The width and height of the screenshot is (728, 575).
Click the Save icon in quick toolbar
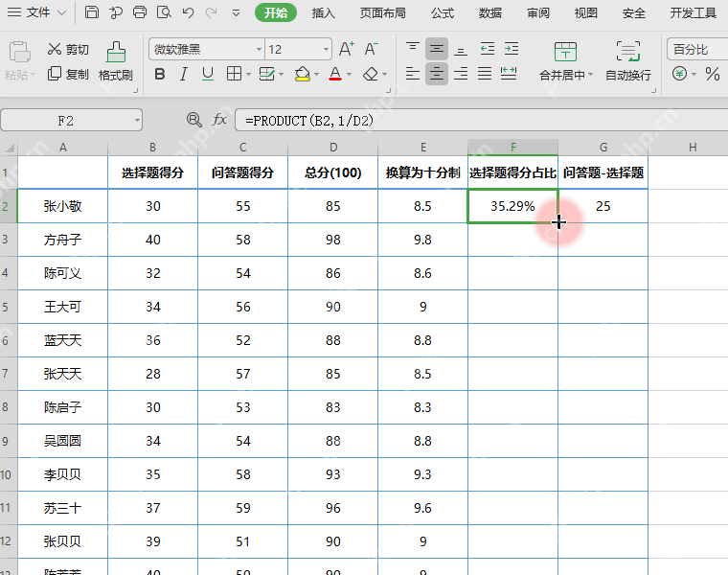[x=92, y=12]
